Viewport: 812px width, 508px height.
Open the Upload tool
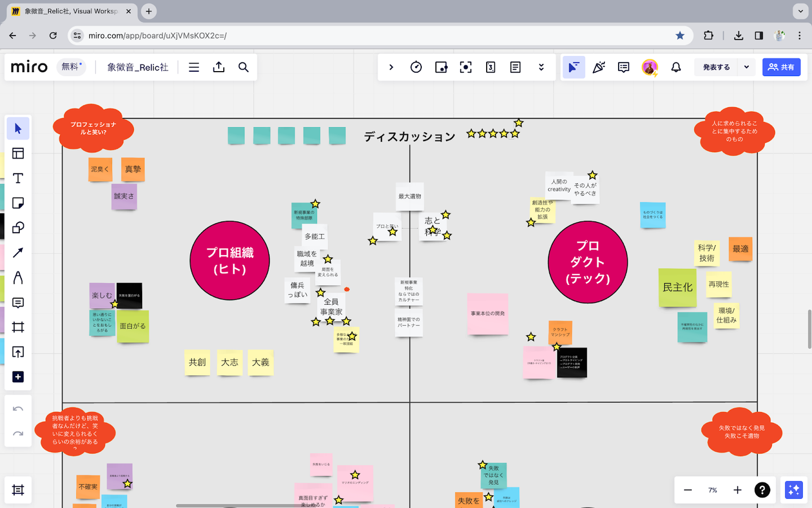(x=18, y=352)
